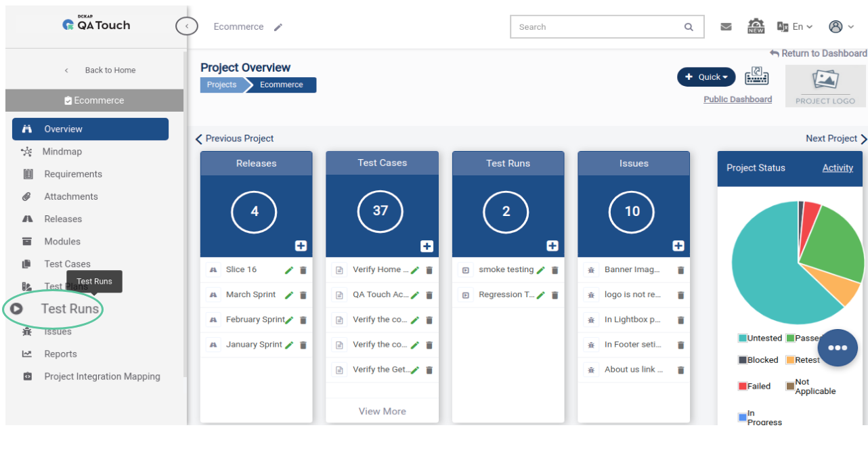Click the Projects breadcrumb
This screenshot has height=455, width=868.
point(221,85)
